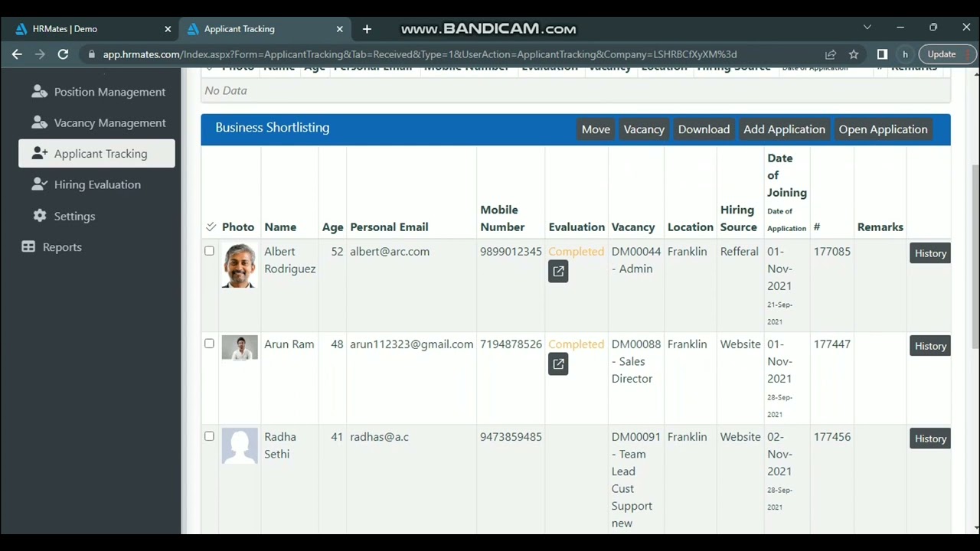Screen dimensions: 980x551
Task: Click the Position Management people icon
Action: [x=39, y=92]
